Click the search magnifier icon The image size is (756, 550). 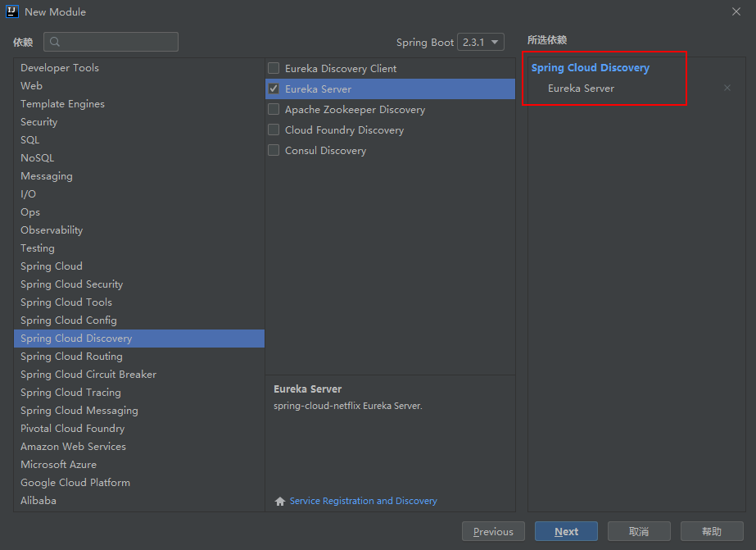coord(55,42)
